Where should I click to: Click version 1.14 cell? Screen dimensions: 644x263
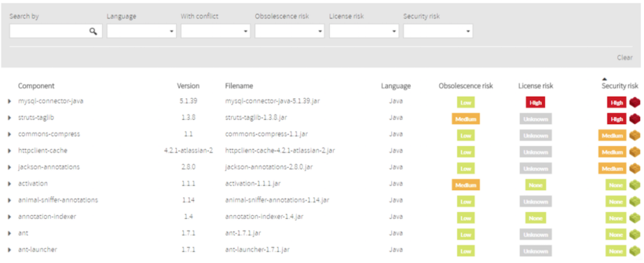tap(188, 200)
